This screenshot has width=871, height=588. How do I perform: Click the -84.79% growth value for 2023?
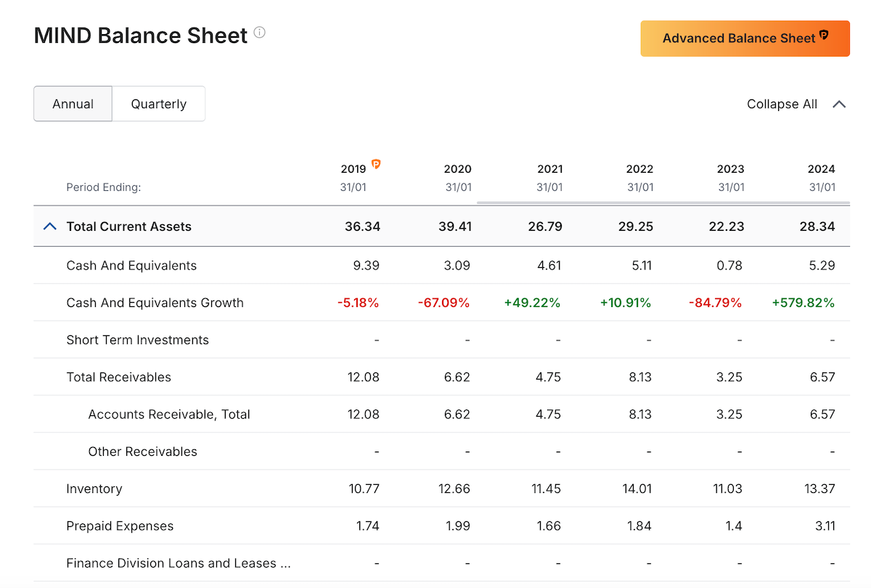click(x=715, y=303)
